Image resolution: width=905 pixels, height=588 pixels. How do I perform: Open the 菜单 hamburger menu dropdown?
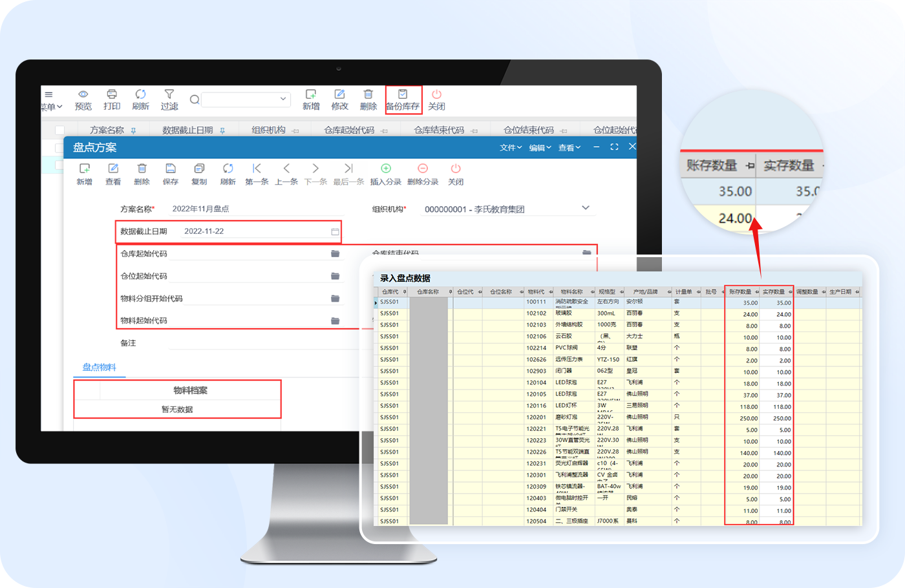(51, 100)
